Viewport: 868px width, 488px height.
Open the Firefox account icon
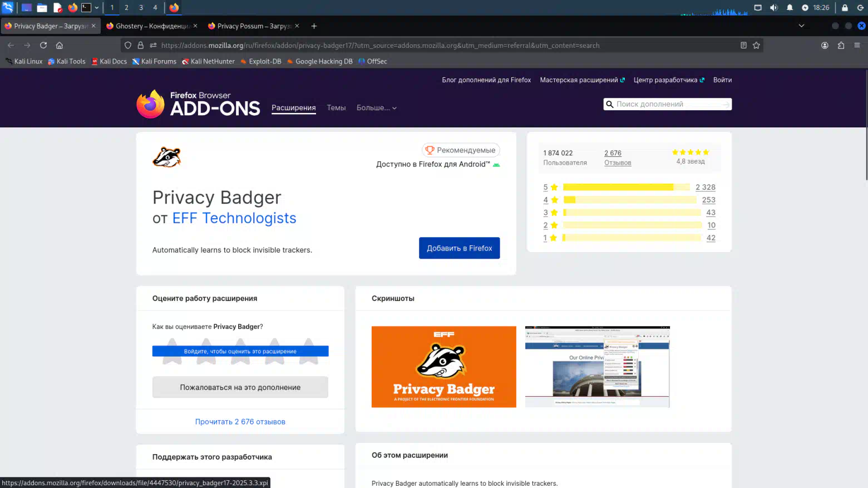[x=825, y=46]
